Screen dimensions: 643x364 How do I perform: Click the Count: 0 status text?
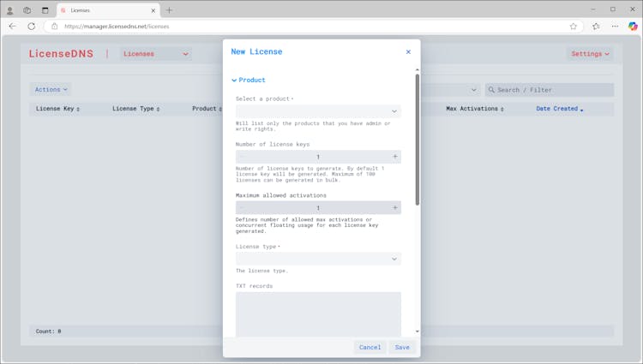[x=48, y=331]
